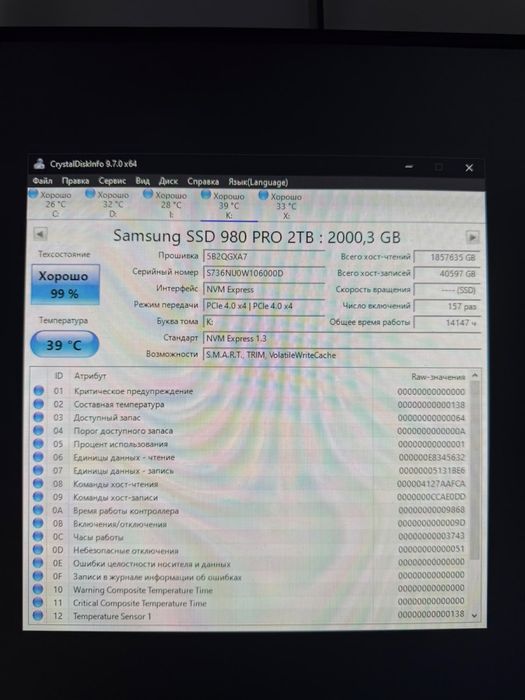Click raw value 00000000003743
Viewport: 525px width, 700px height.
click(431, 536)
